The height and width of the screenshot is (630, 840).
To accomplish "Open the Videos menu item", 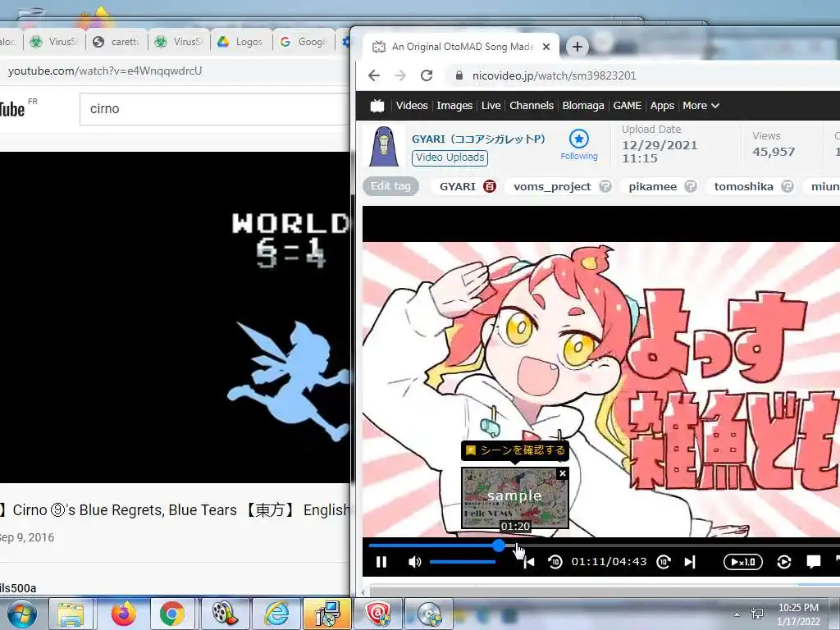I will click(x=412, y=106).
